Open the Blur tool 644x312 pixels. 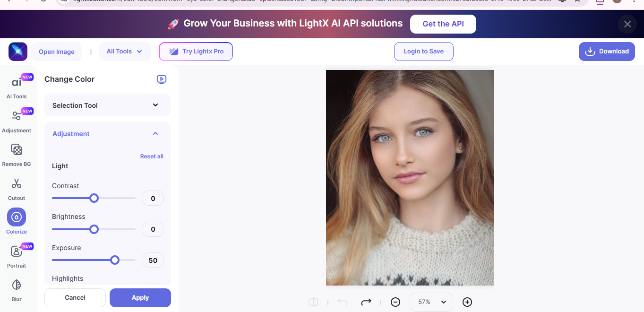[x=17, y=288]
